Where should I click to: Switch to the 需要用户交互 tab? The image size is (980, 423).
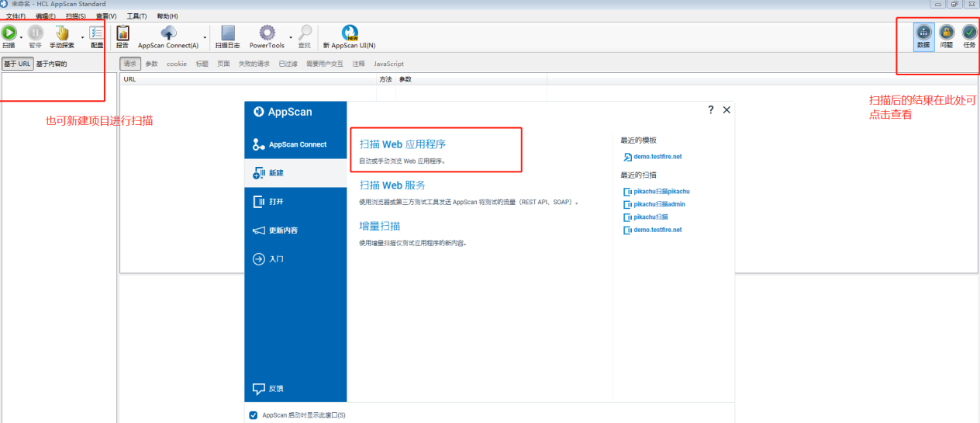pyautogui.click(x=326, y=64)
